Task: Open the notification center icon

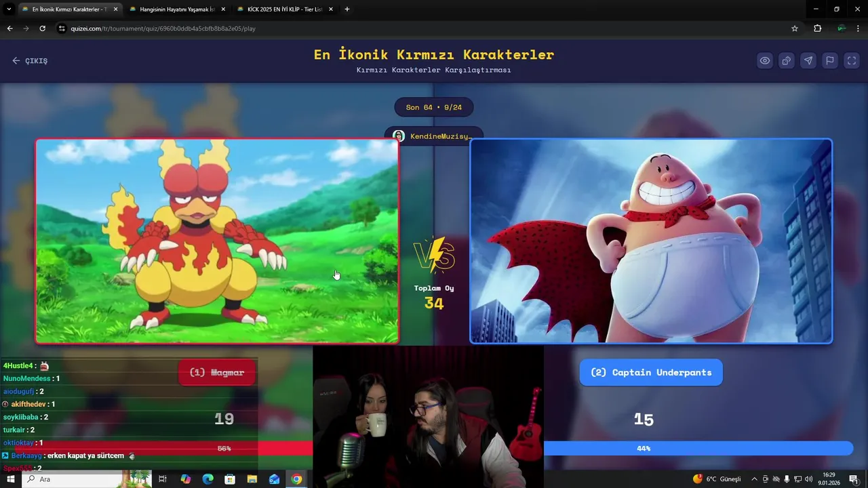Action: click(854, 479)
